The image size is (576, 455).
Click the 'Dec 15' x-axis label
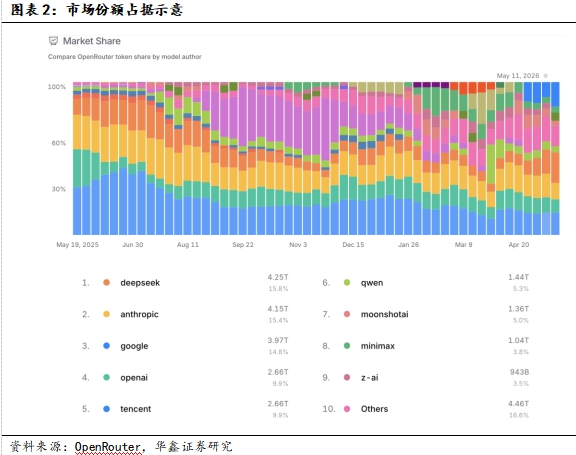(353, 245)
